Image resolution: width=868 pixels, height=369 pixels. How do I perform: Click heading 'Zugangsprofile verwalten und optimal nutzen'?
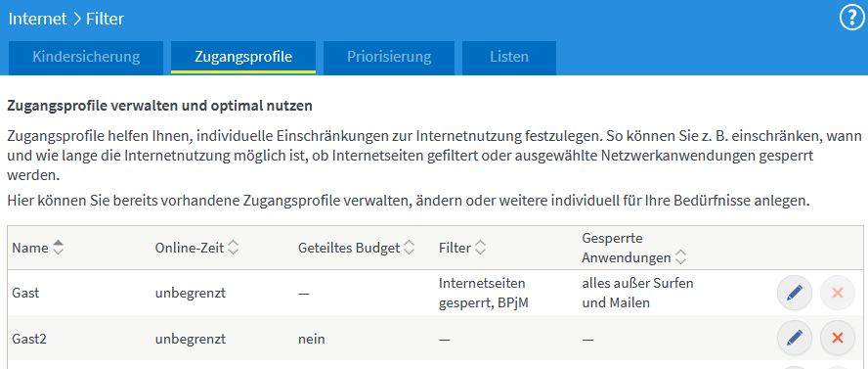pos(159,106)
